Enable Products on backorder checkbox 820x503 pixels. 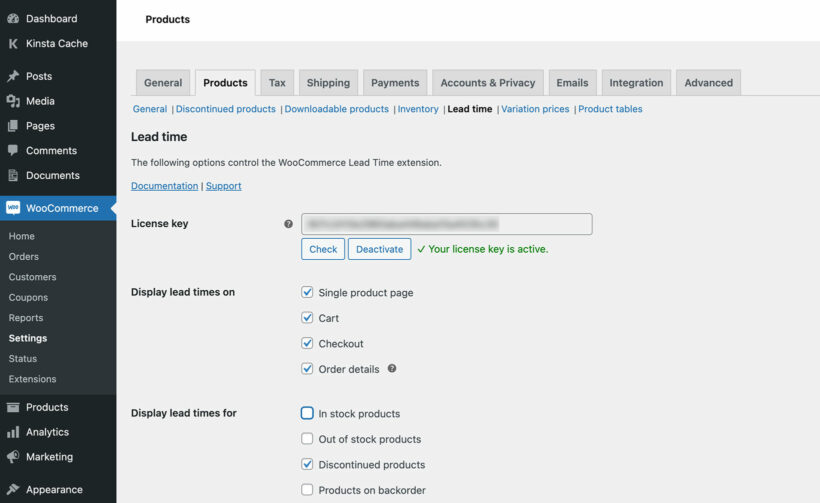tap(307, 489)
